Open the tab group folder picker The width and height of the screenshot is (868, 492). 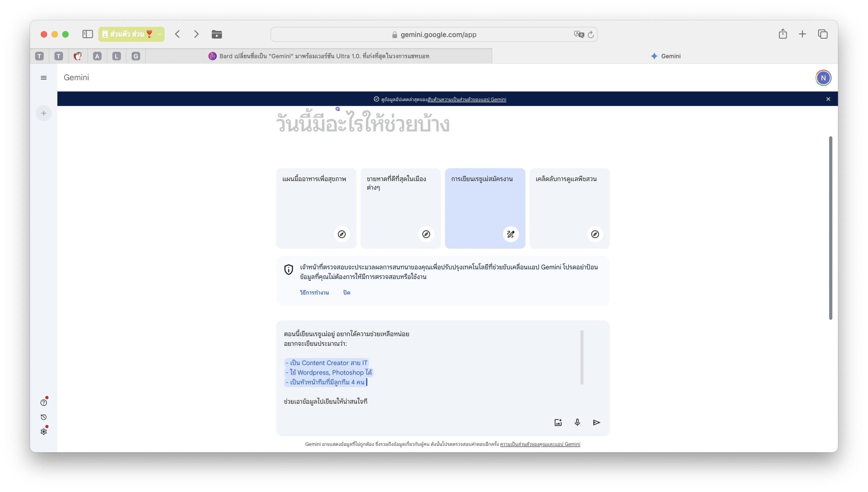[217, 34]
